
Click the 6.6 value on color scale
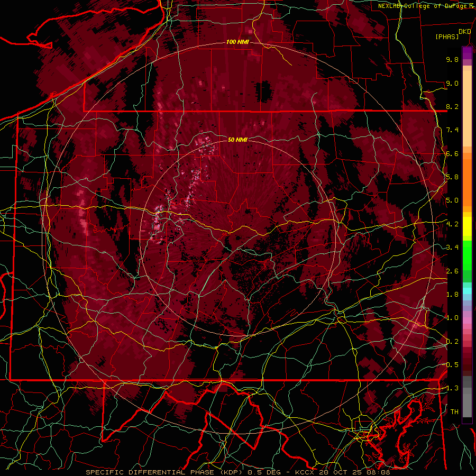[x=452, y=153]
